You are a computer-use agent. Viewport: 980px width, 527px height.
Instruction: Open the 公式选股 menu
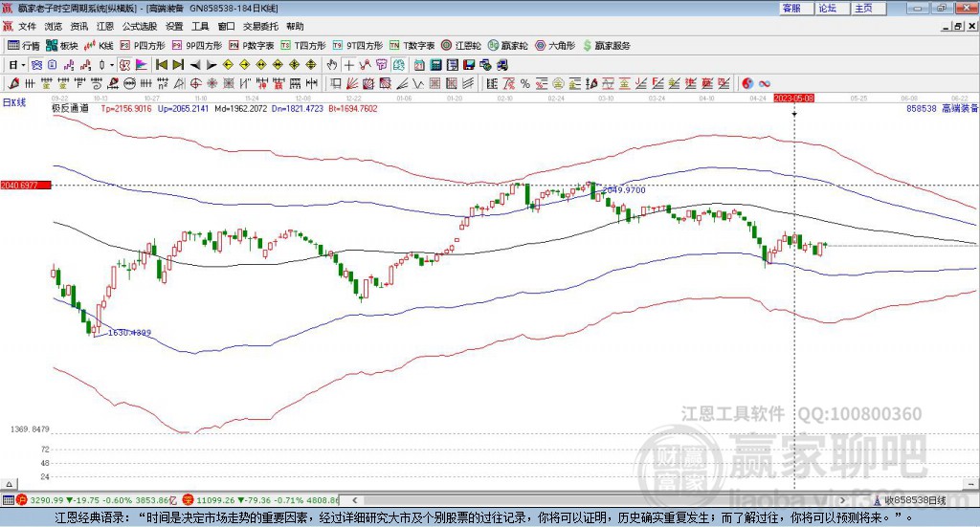point(140,26)
